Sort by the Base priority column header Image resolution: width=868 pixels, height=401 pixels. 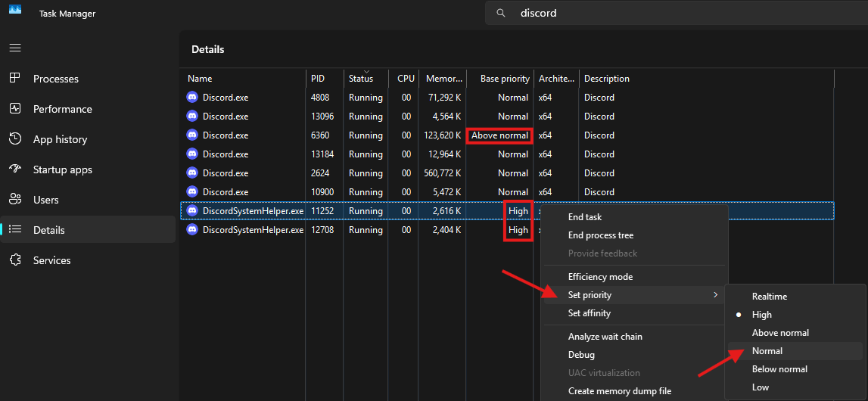pyautogui.click(x=500, y=79)
